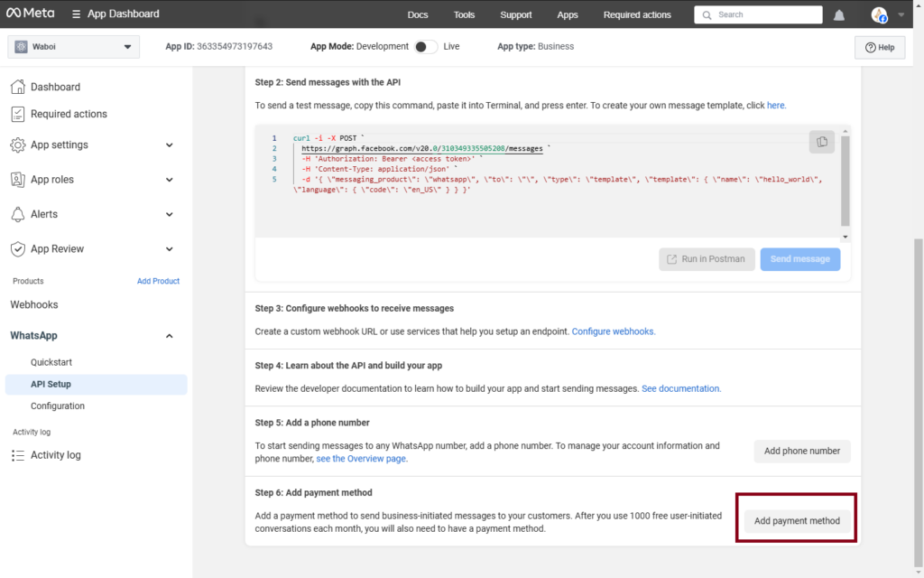Open the Docs menu
Image resolution: width=924 pixels, height=578 pixels.
pos(418,14)
